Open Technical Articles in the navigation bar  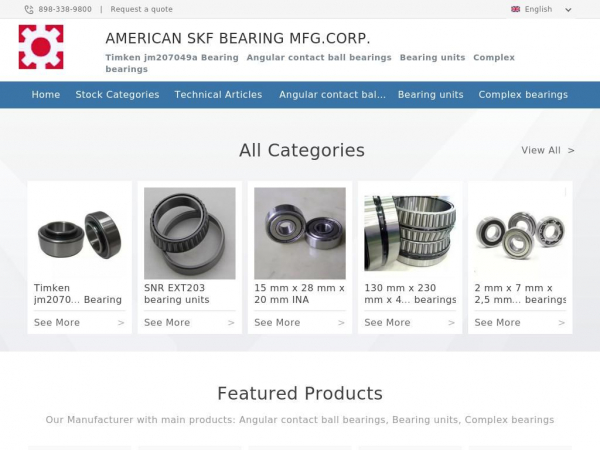[x=218, y=95]
